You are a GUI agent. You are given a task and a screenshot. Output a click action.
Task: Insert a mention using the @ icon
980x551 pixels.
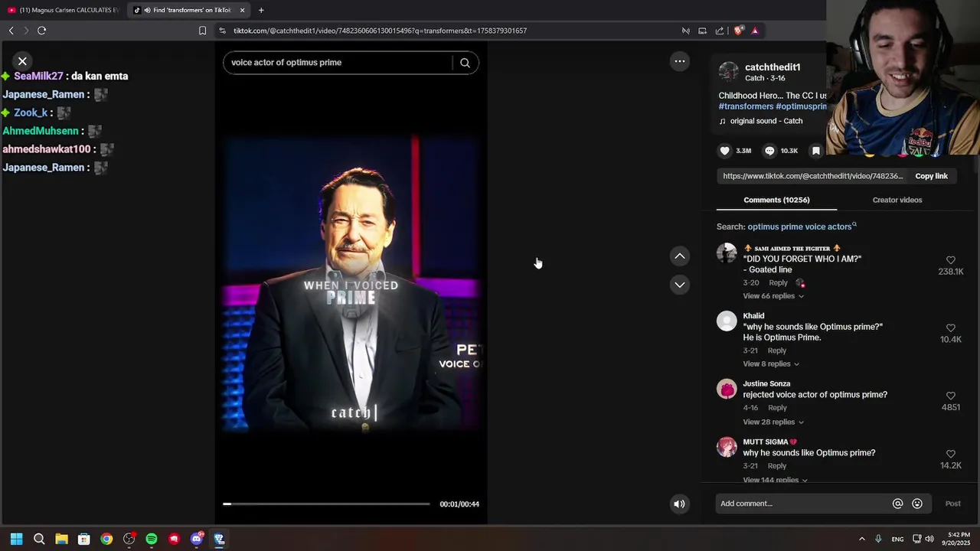click(897, 504)
